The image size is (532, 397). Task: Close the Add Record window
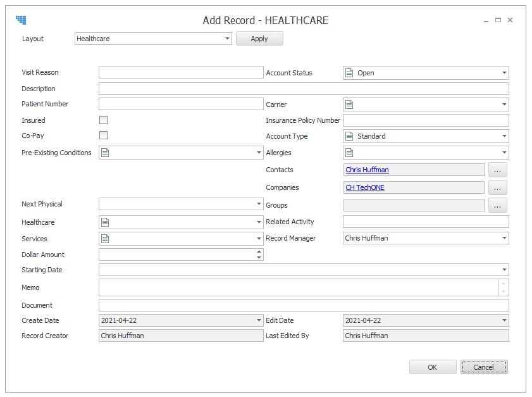click(x=510, y=20)
